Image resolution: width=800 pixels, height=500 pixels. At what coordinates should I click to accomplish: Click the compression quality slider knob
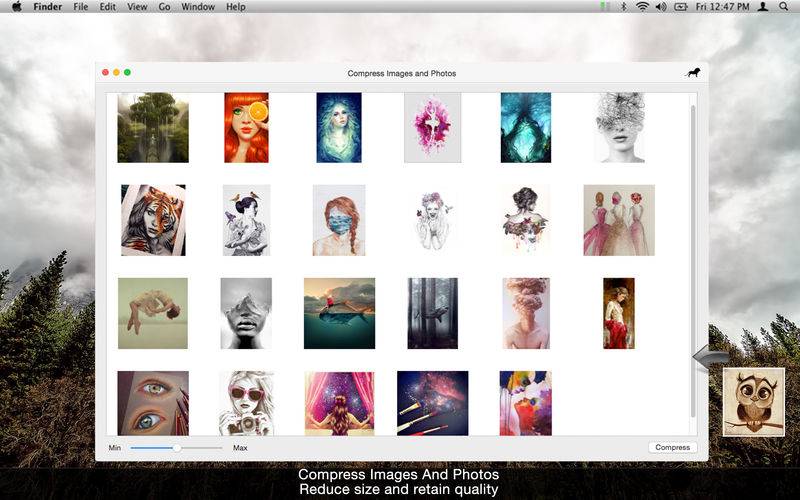(x=177, y=448)
